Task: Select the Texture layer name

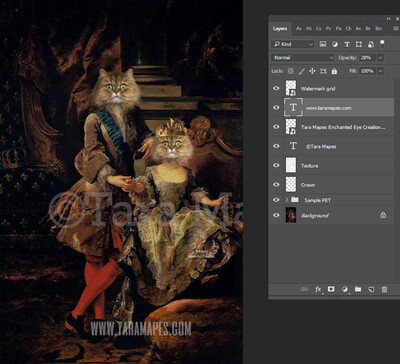Action: pyautogui.click(x=309, y=166)
